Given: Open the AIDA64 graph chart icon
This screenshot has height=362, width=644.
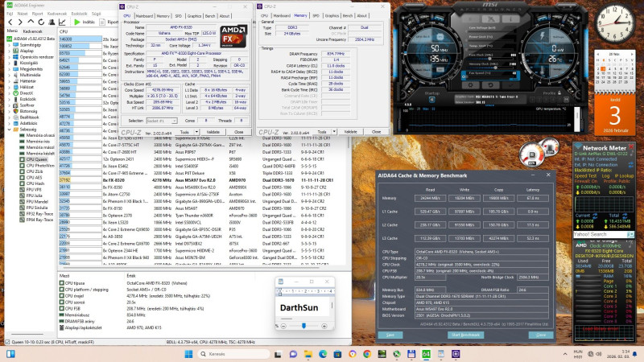Looking at the screenshot, I should [62, 23].
